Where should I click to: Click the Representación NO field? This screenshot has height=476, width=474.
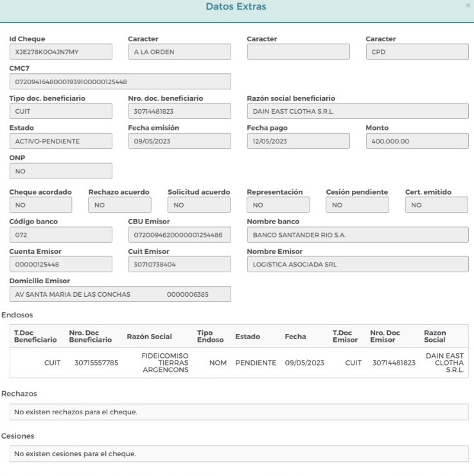(x=278, y=205)
